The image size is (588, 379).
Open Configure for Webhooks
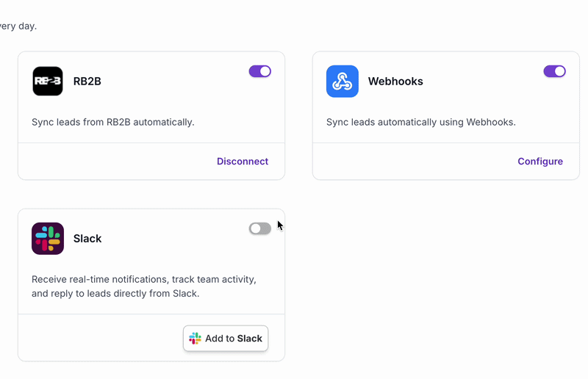pos(540,161)
